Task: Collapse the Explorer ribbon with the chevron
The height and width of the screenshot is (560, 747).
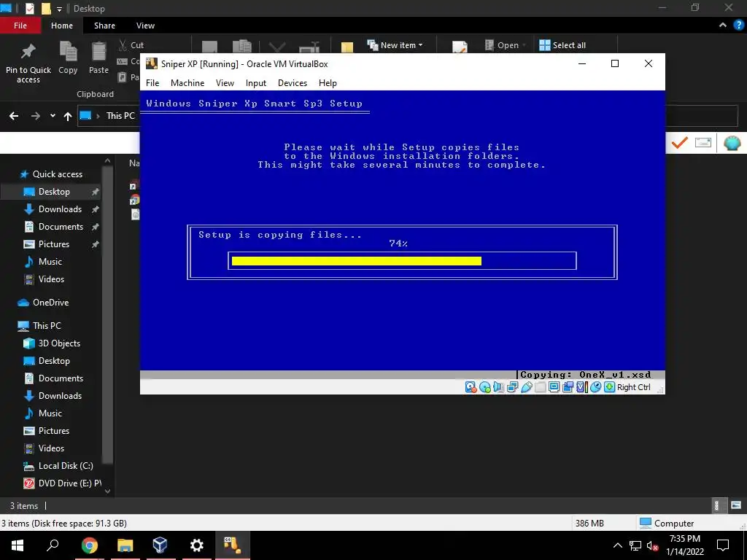Action: pyautogui.click(x=723, y=26)
